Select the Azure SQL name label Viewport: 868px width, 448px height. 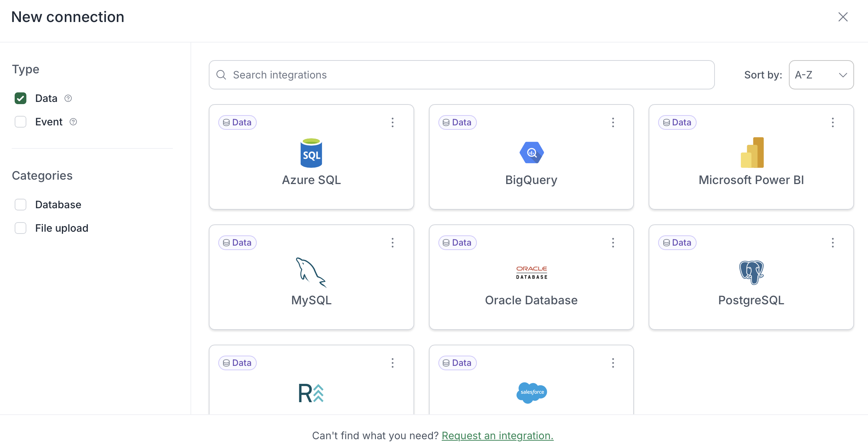(x=311, y=180)
